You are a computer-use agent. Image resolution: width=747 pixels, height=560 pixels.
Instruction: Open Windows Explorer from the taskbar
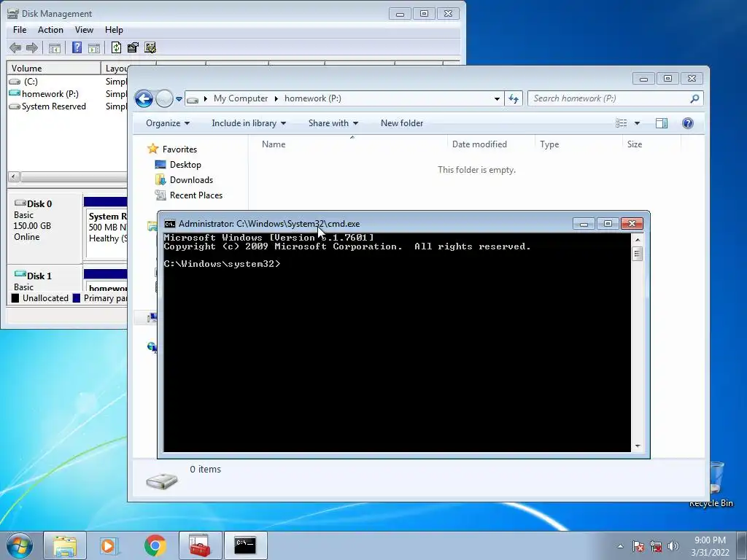click(65, 545)
